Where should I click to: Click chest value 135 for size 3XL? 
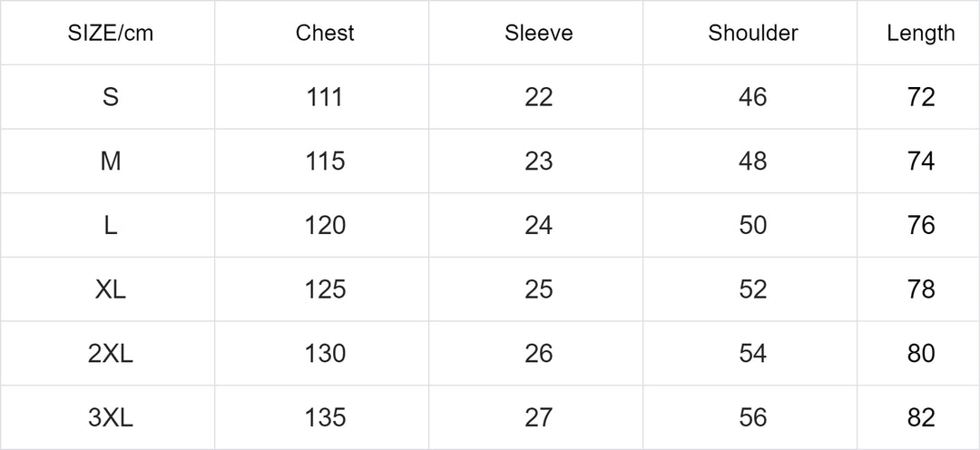click(x=325, y=418)
